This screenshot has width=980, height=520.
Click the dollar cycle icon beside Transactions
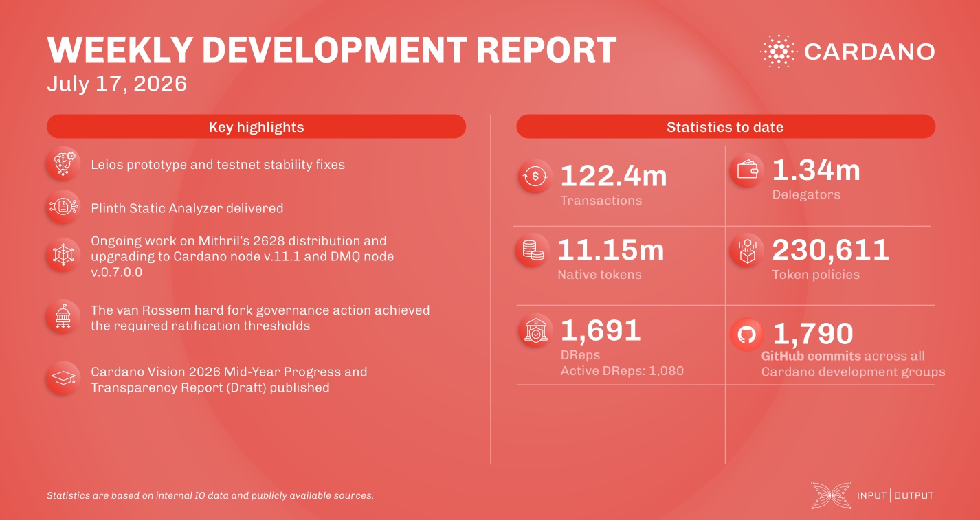tap(535, 176)
